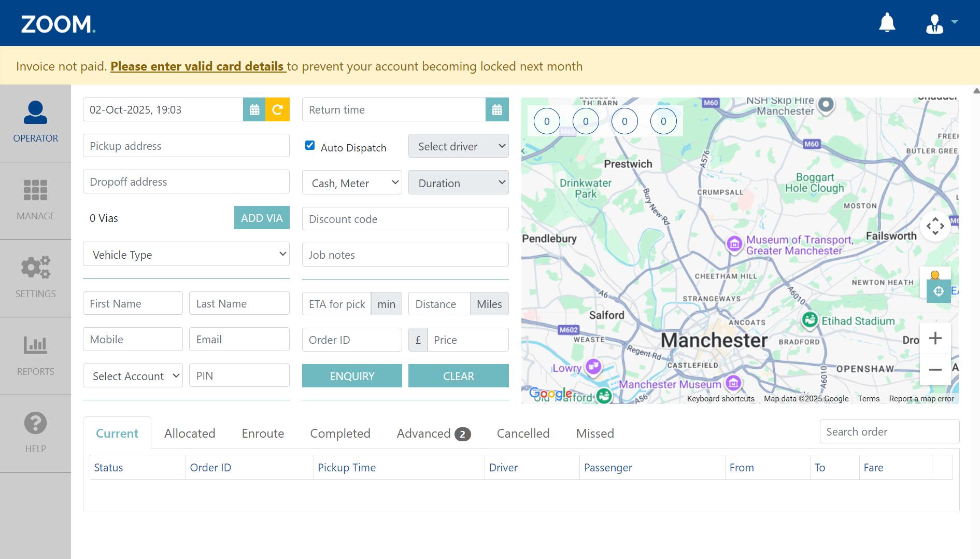980x559 pixels.
Task: Zoom out on the map
Action: click(935, 370)
